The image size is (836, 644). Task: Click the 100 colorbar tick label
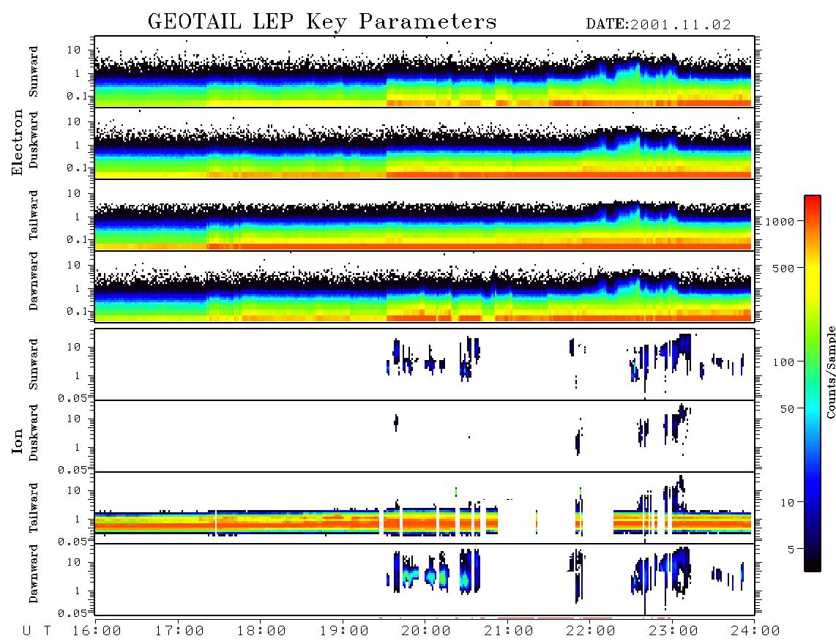point(784,362)
